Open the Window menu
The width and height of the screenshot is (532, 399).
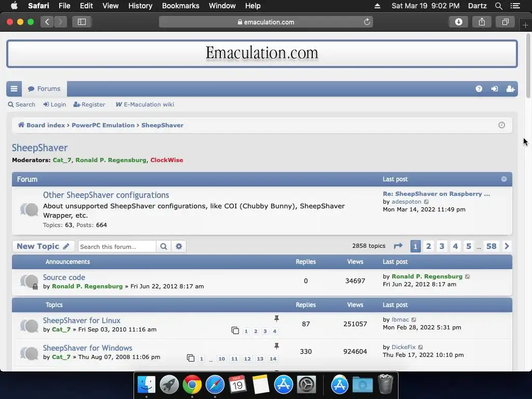(x=222, y=6)
